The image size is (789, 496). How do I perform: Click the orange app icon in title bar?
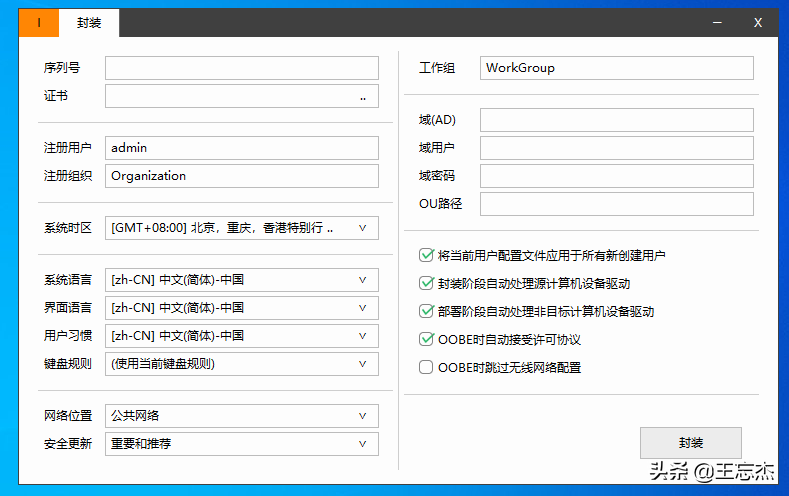click(39, 23)
